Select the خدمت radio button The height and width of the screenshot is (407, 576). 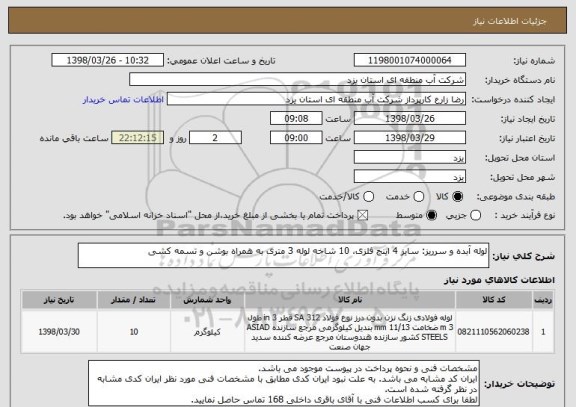pos(418,197)
